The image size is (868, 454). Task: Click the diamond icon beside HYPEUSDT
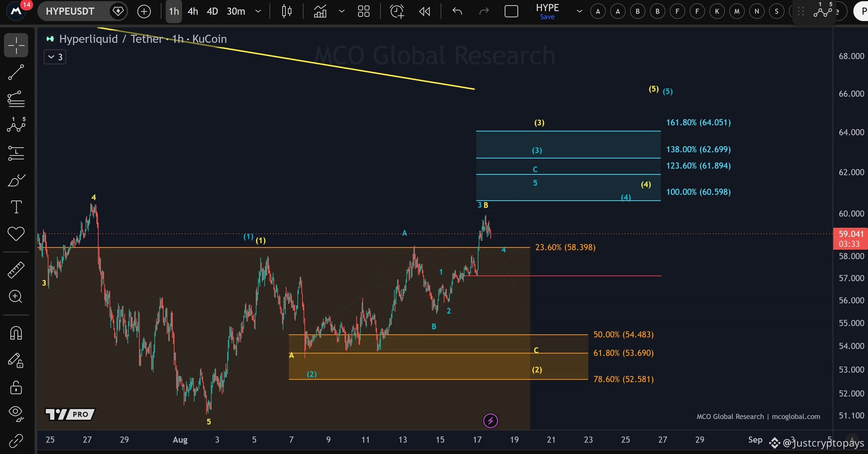tap(118, 11)
